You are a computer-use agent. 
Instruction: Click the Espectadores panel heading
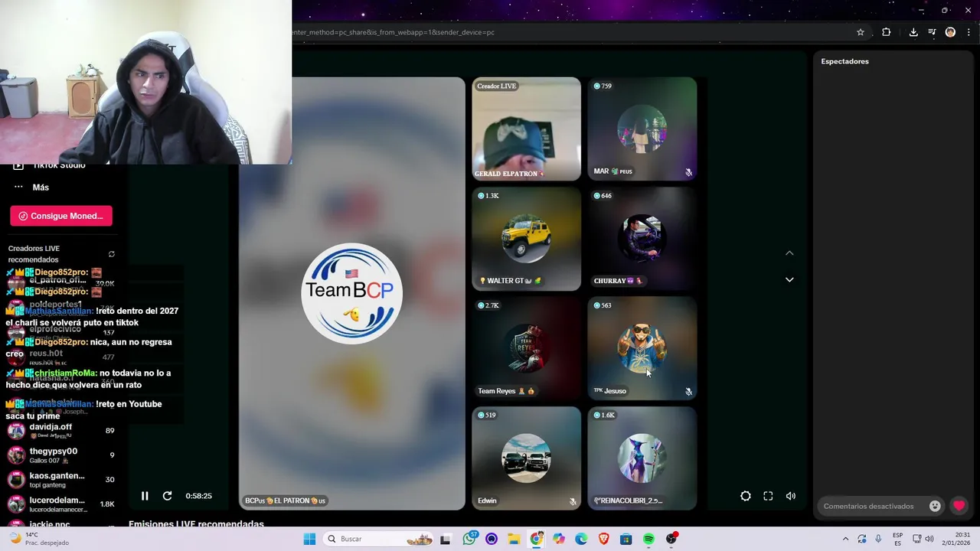point(844,61)
